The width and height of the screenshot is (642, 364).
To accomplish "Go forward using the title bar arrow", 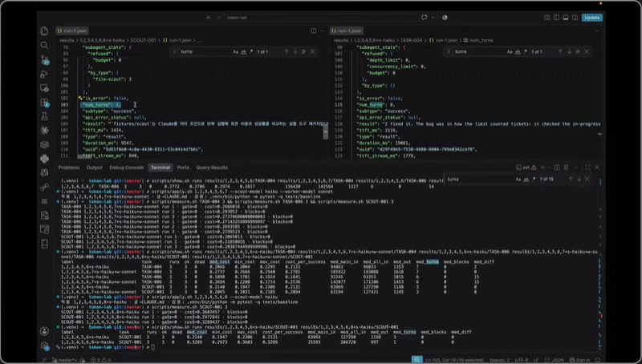I will (218, 18).
